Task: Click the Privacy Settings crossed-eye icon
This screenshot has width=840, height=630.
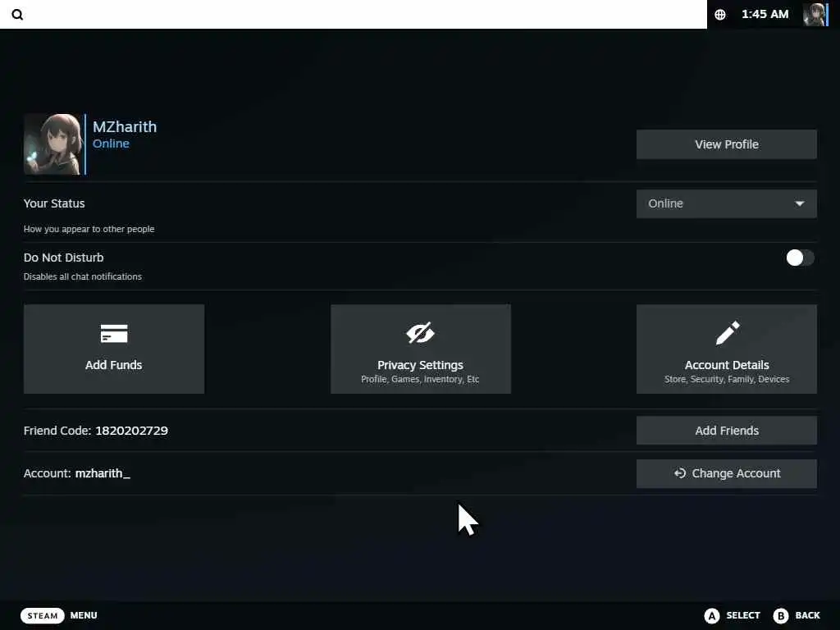Action: pyautogui.click(x=421, y=333)
